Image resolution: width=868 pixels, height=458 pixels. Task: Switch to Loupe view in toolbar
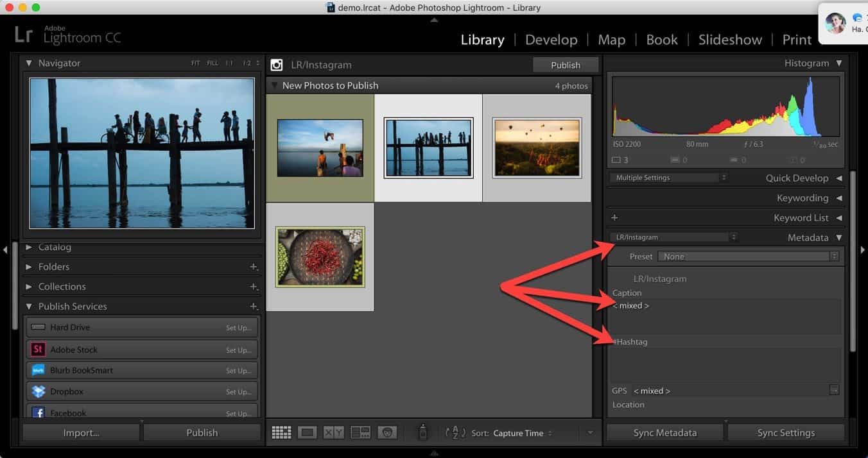pos(308,433)
